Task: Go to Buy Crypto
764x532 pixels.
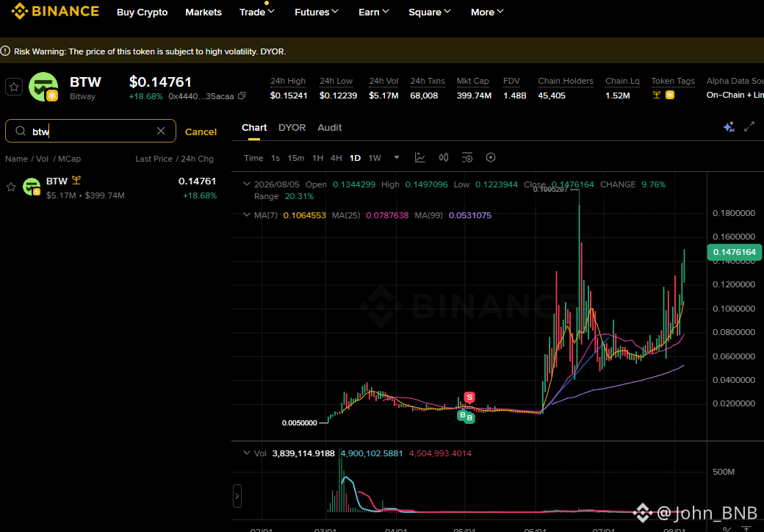Action: 143,12
